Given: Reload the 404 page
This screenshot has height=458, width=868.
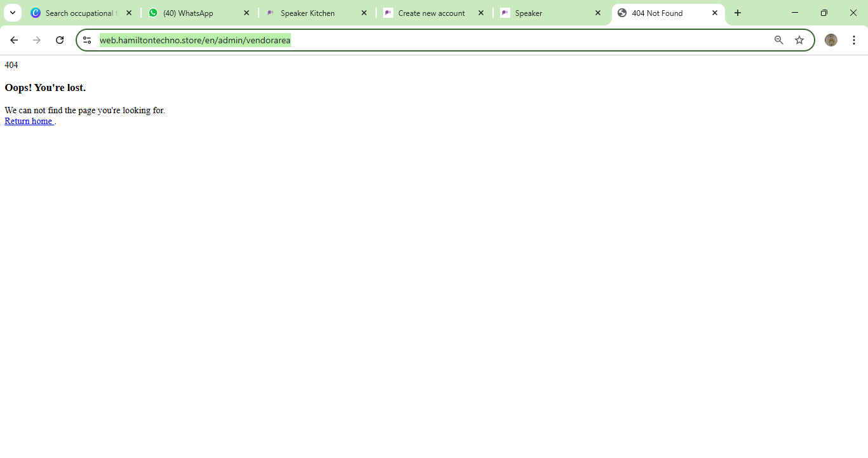Looking at the screenshot, I should (x=60, y=40).
